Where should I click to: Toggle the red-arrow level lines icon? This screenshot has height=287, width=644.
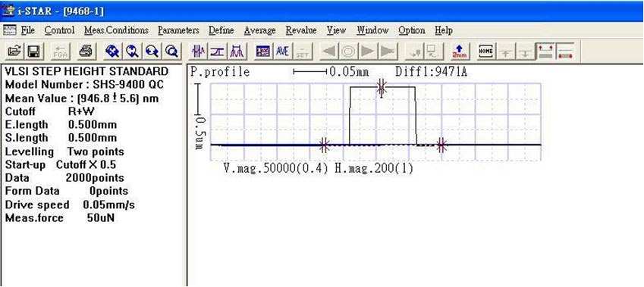(x=546, y=51)
